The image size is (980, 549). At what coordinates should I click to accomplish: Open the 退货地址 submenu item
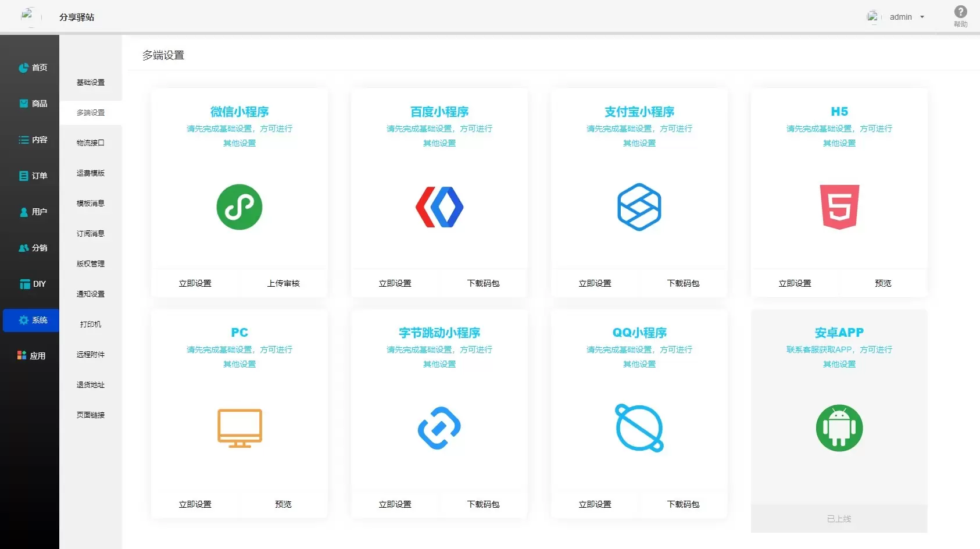tap(91, 385)
